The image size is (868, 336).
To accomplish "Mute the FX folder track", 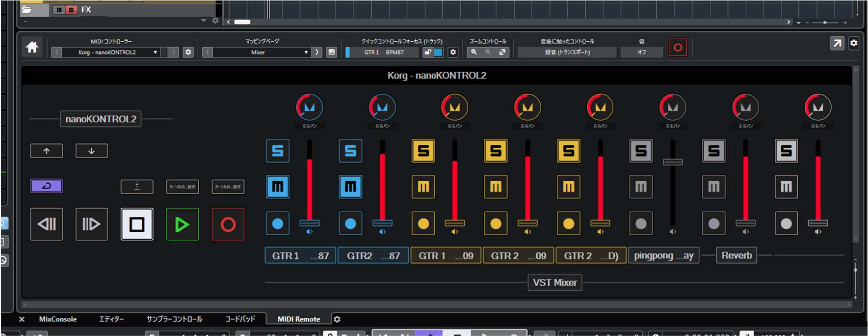I will pyautogui.click(x=59, y=9).
